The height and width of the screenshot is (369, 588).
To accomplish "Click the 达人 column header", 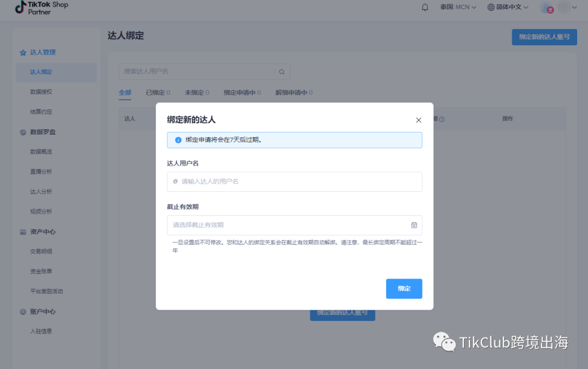I will pos(130,119).
